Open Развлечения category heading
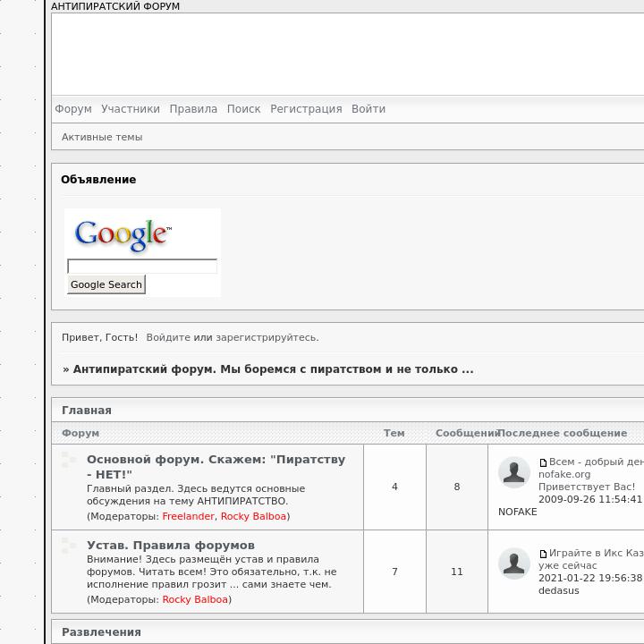The image size is (644, 644). pyautogui.click(x=101, y=632)
